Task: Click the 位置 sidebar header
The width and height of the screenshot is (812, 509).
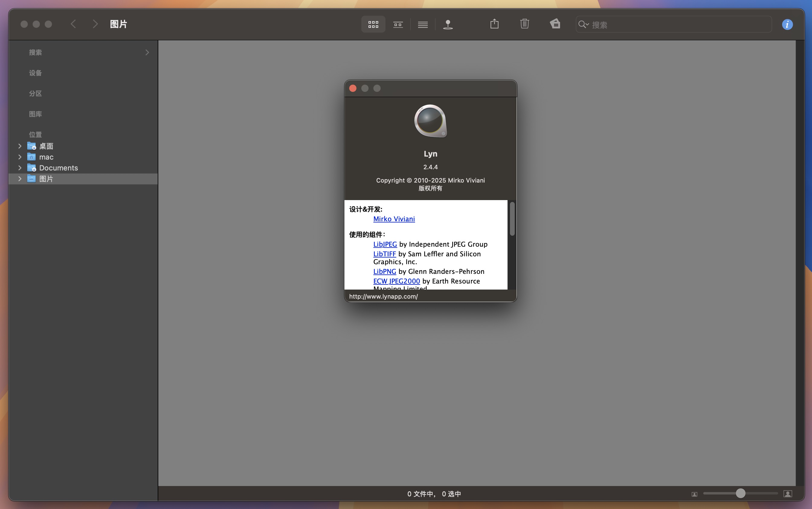Action: (x=35, y=135)
